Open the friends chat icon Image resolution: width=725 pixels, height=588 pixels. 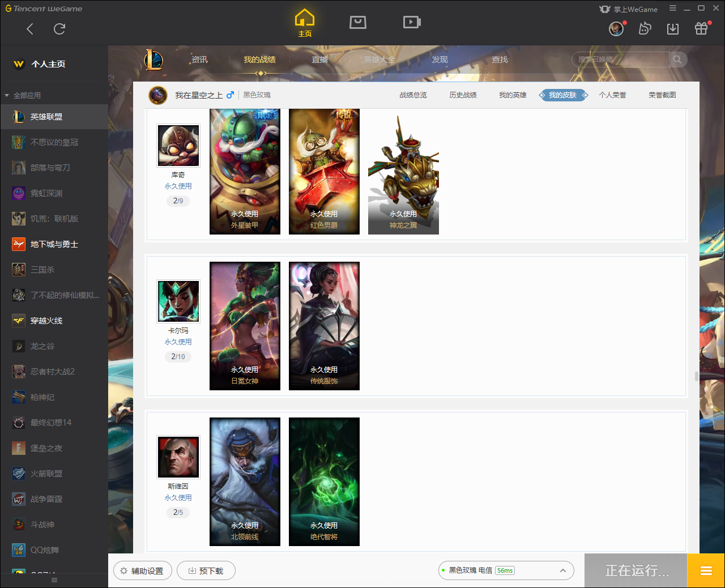645,28
